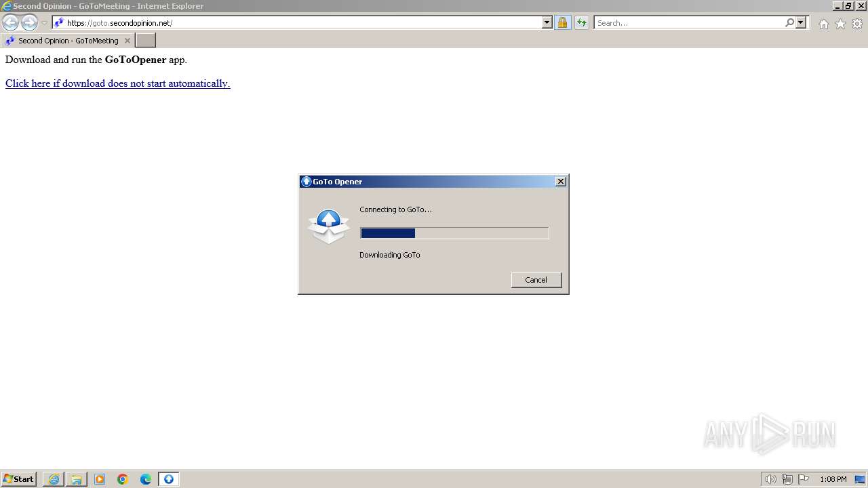This screenshot has height=488, width=868.
Task: Refresh the page with the green arrows icon
Action: click(582, 23)
